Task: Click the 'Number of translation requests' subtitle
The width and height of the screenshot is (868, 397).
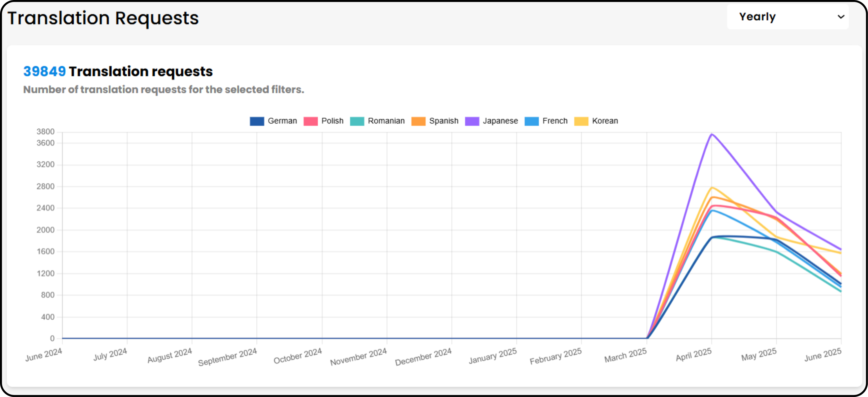Action: (163, 90)
